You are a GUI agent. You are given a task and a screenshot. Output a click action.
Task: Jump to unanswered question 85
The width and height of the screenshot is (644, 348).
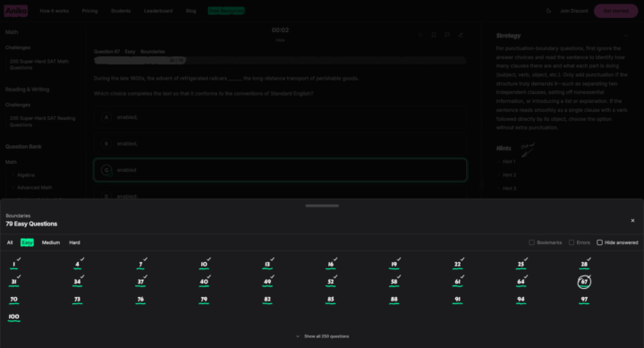coord(331,300)
